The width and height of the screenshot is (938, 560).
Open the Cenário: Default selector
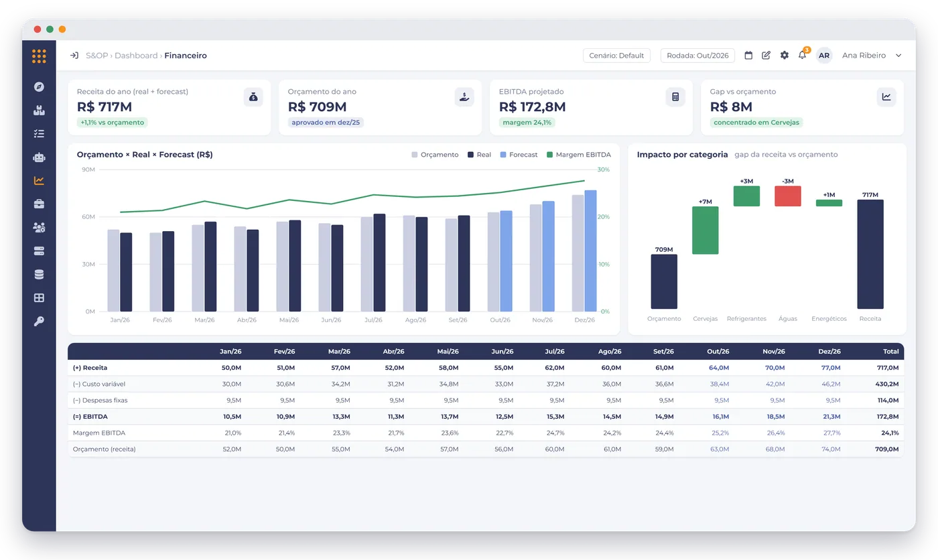(x=616, y=56)
